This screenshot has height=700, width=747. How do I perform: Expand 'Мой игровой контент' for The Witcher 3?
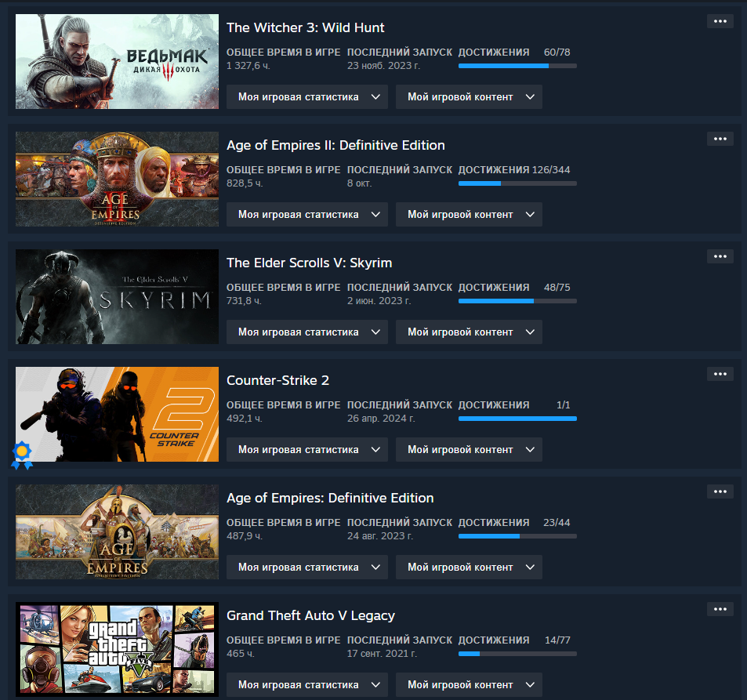pyautogui.click(x=469, y=96)
